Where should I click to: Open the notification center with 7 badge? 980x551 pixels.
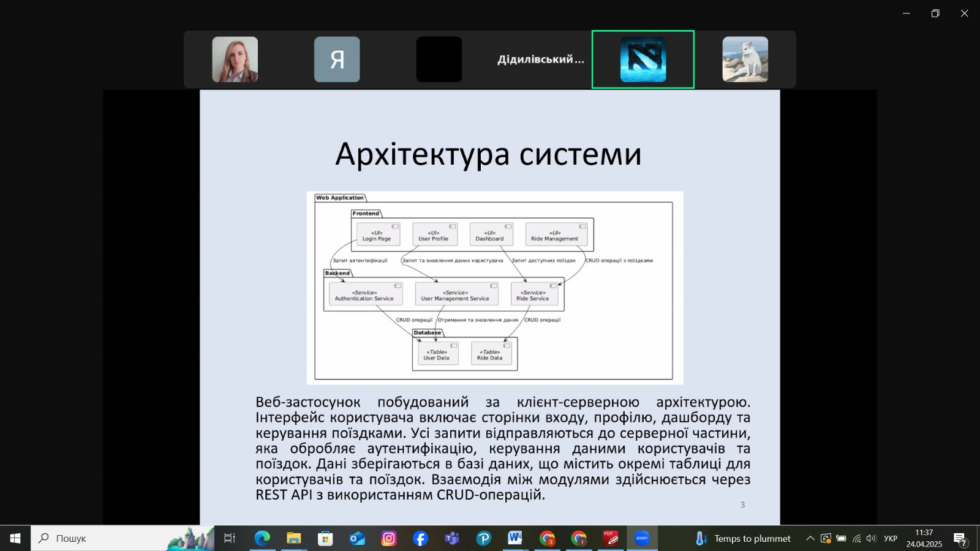pos(960,539)
